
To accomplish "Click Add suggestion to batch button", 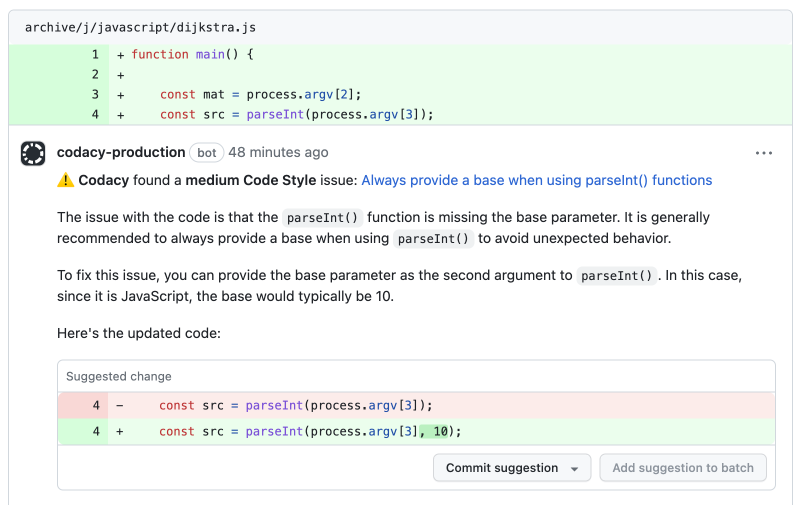I will tap(683, 468).
